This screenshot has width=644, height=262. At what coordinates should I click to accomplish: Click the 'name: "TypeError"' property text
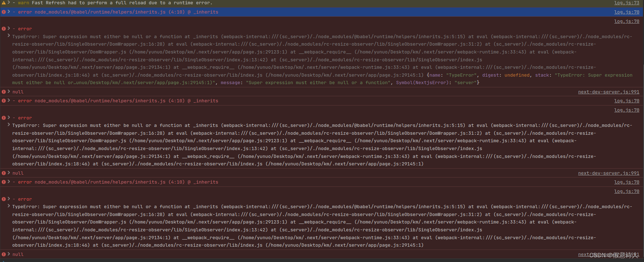point(453,75)
